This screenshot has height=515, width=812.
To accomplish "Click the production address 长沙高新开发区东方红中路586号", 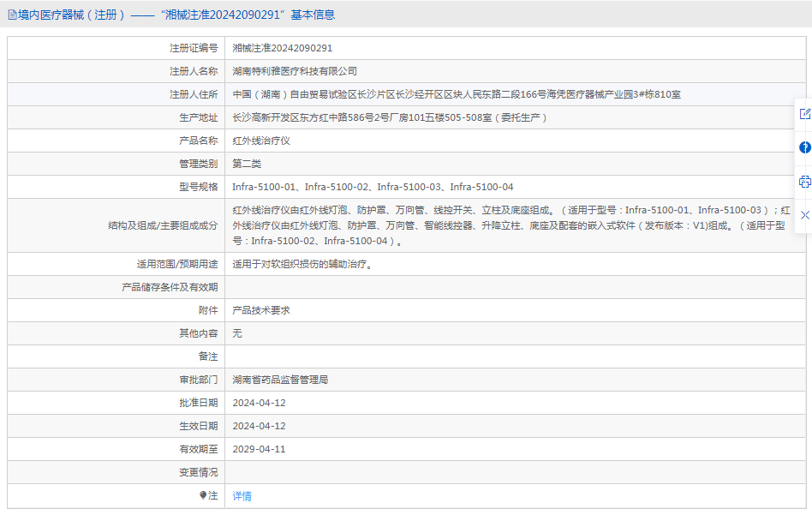I will (x=390, y=117).
